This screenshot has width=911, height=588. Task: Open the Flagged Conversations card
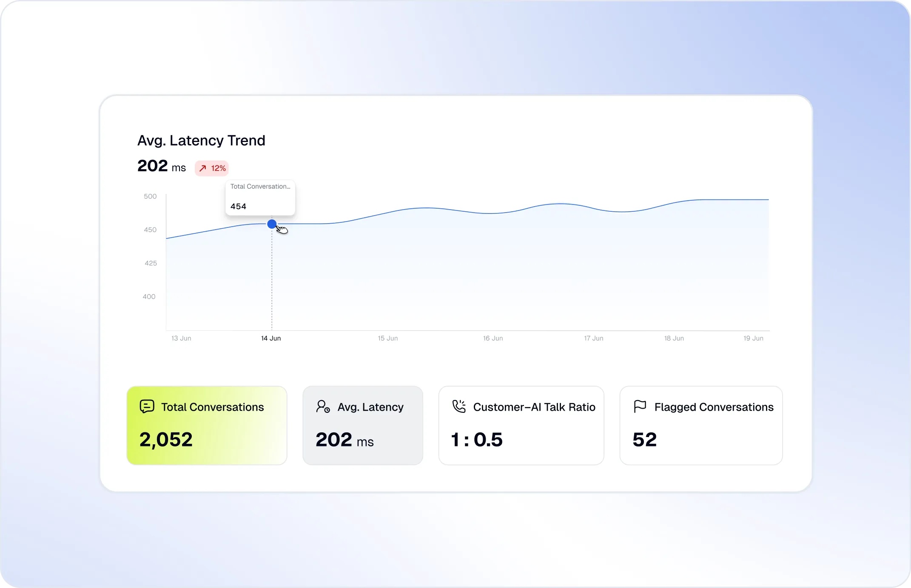click(x=701, y=425)
